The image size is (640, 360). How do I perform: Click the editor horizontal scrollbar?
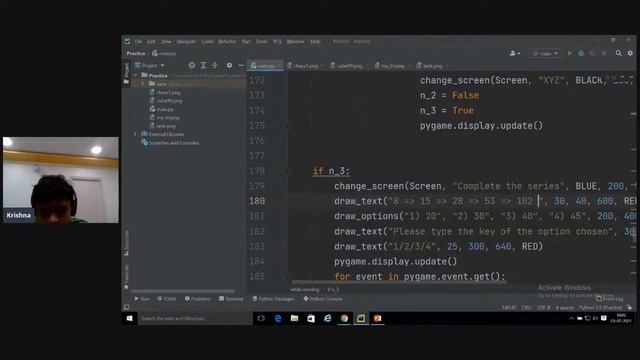tap(399, 282)
